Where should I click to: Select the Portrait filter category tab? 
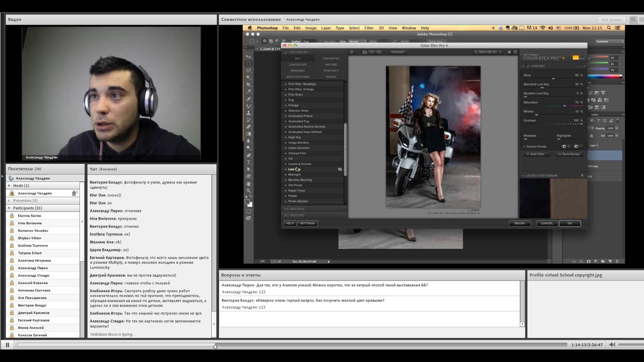pos(331,71)
